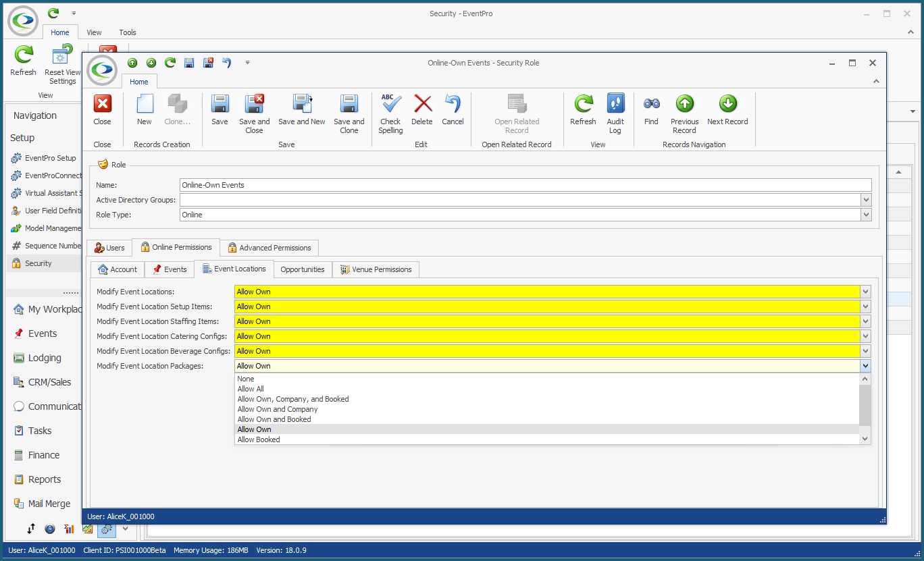Choose Allow Own and Company option
The width and height of the screenshot is (924, 561).
[x=547, y=409]
